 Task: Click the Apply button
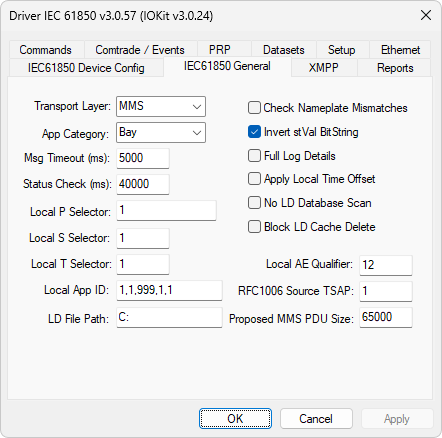397,419
